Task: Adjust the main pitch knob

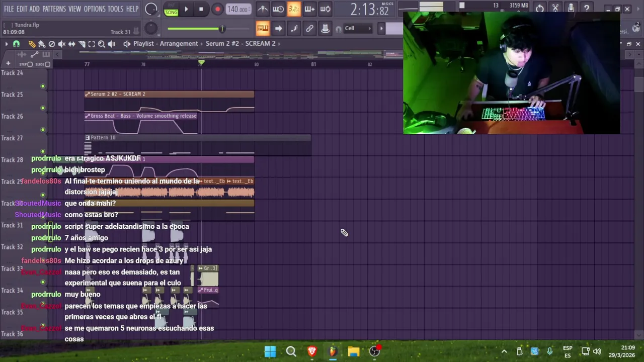Action: [x=151, y=9]
